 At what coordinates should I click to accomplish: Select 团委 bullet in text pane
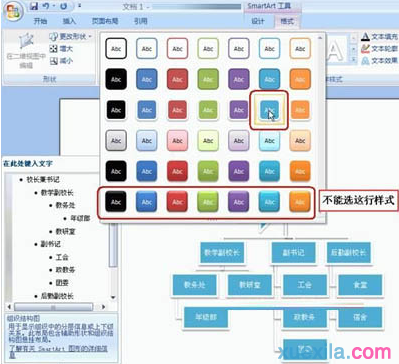point(62,283)
